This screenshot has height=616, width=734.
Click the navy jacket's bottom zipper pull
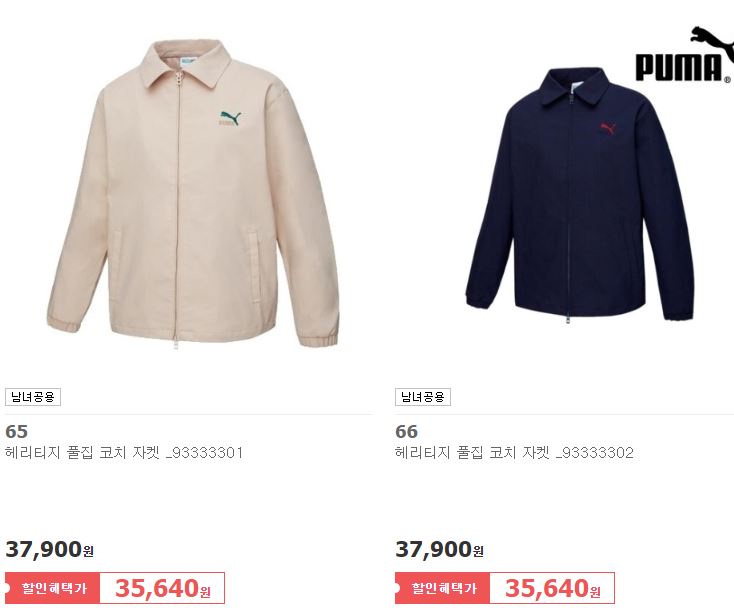point(567,319)
